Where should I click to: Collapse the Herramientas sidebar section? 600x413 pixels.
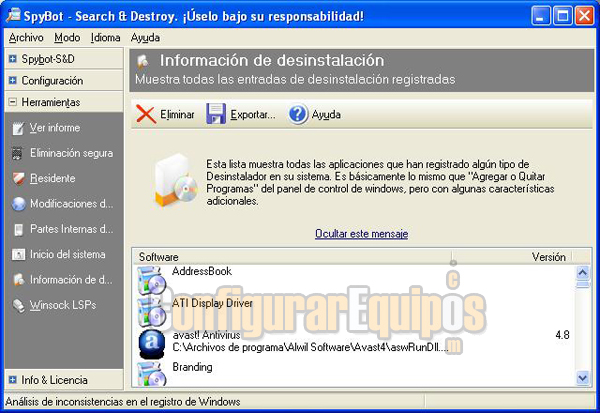[13, 102]
